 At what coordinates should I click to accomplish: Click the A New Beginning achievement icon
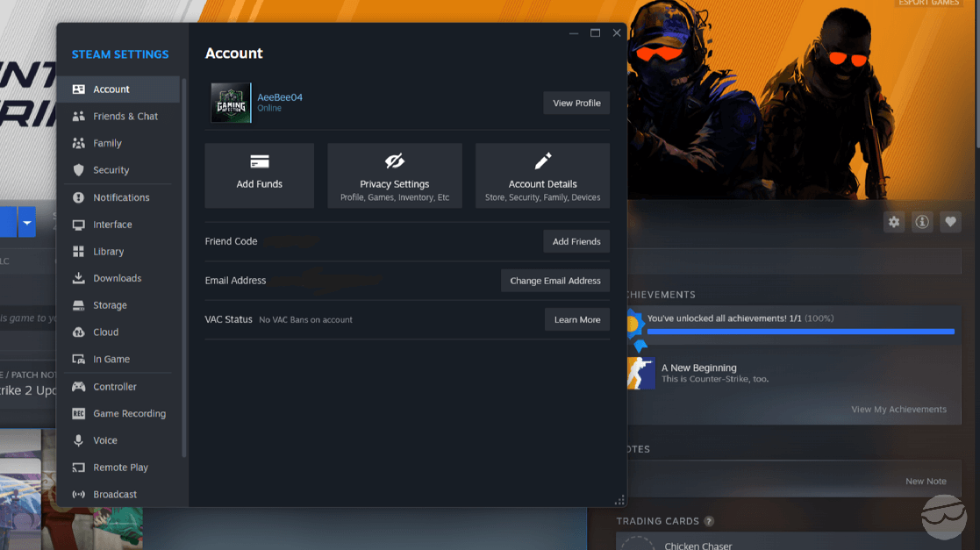pyautogui.click(x=640, y=373)
